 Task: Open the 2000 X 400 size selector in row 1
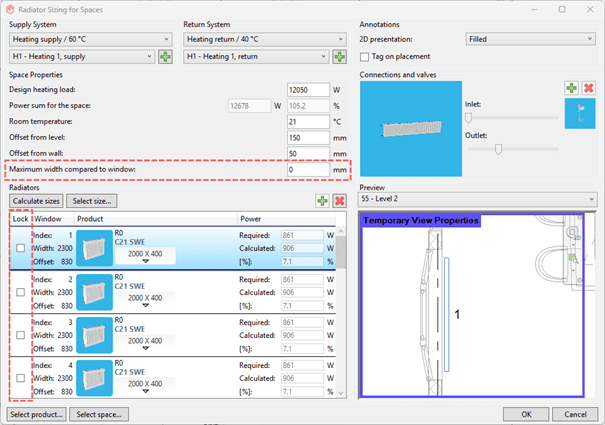point(145,256)
